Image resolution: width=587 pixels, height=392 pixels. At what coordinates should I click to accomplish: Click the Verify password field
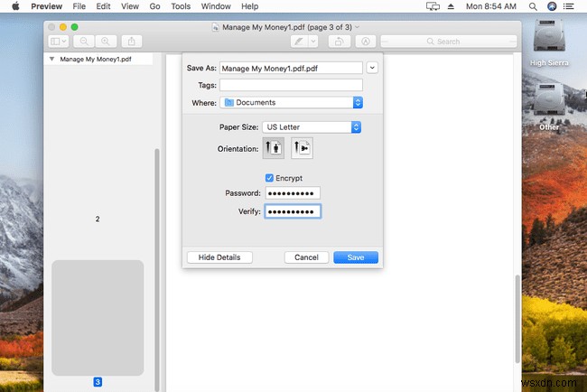coord(293,211)
